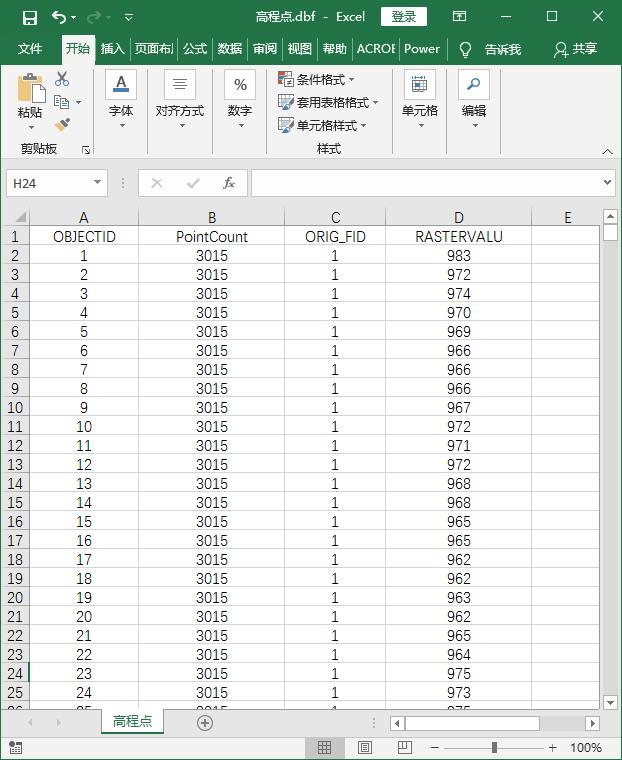This screenshot has width=622, height=760.
Task: Click the 登录 sign-in button
Action: [404, 16]
